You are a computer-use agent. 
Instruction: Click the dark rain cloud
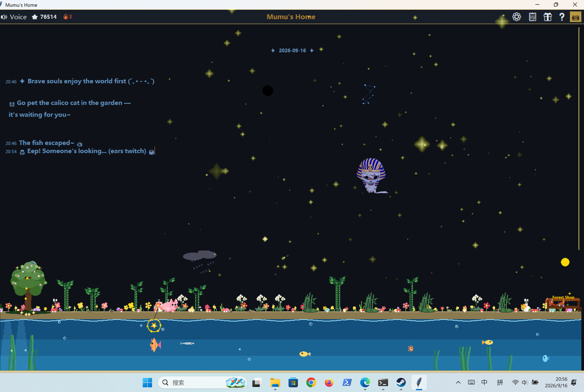click(200, 256)
